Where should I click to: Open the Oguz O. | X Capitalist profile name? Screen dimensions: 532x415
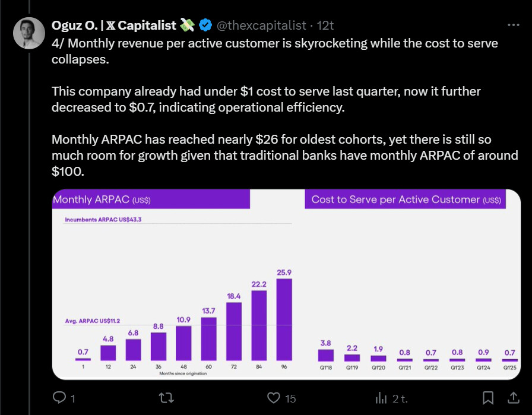[115, 26]
